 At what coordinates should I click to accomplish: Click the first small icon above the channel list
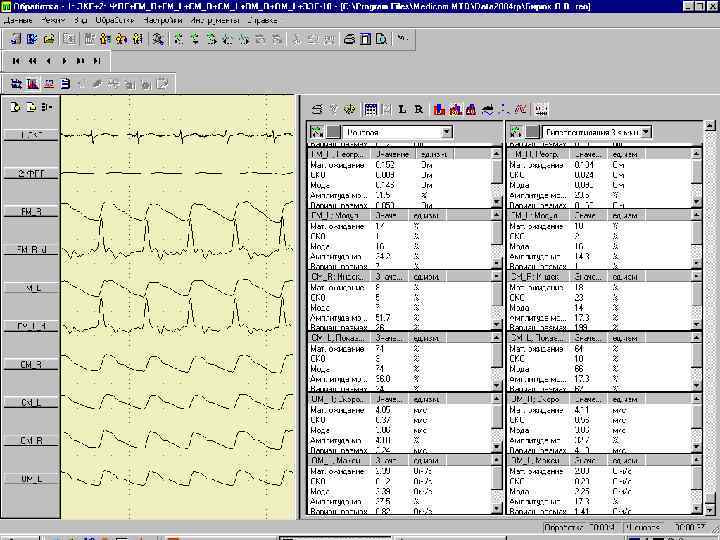(x=15, y=107)
